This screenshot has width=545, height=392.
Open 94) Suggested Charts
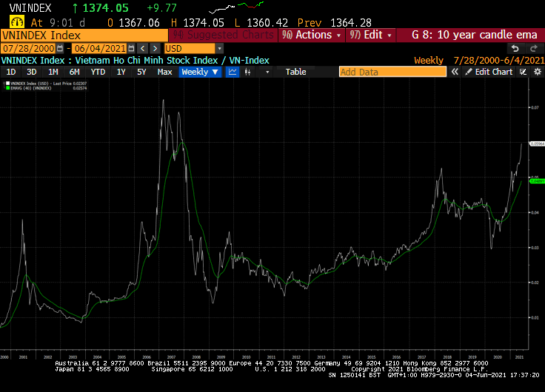pyautogui.click(x=224, y=35)
